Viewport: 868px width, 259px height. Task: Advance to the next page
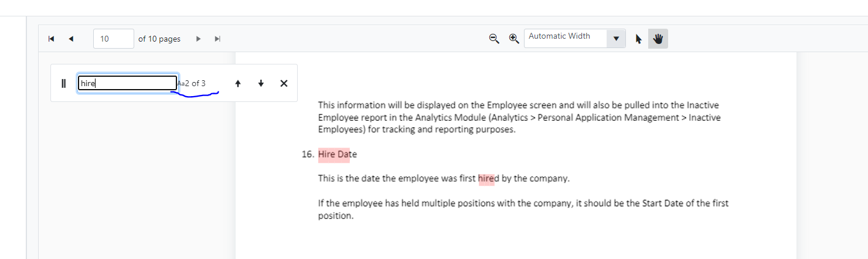point(198,39)
